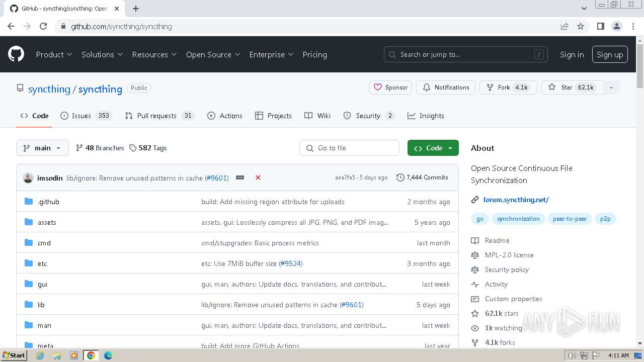Open the Security tab
644x362 pixels.
coord(369,116)
